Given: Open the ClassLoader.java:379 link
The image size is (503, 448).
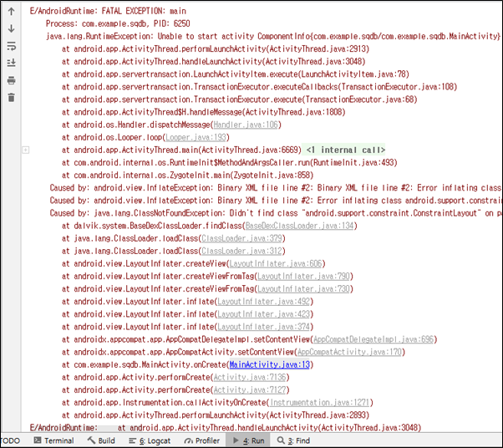Looking at the screenshot, I should pos(241,238).
